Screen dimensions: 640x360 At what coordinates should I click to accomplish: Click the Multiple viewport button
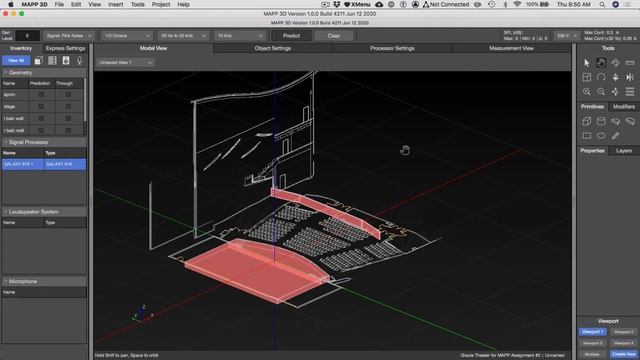point(592,354)
